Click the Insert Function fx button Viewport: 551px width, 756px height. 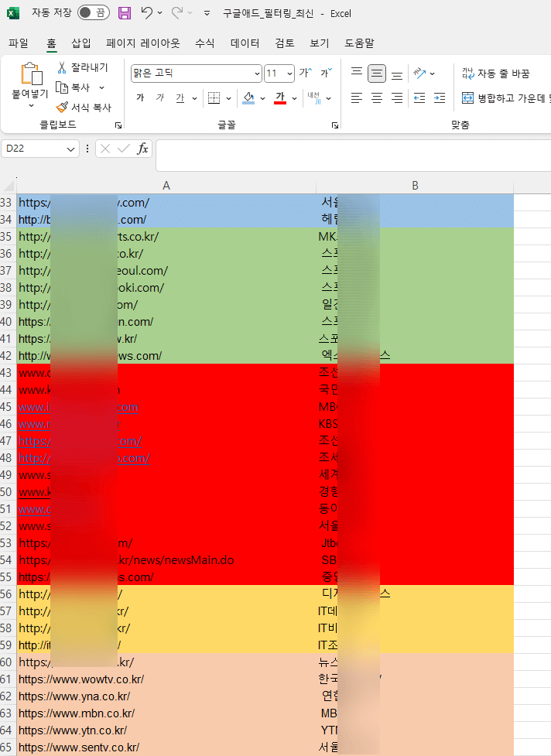tap(142, 149)
